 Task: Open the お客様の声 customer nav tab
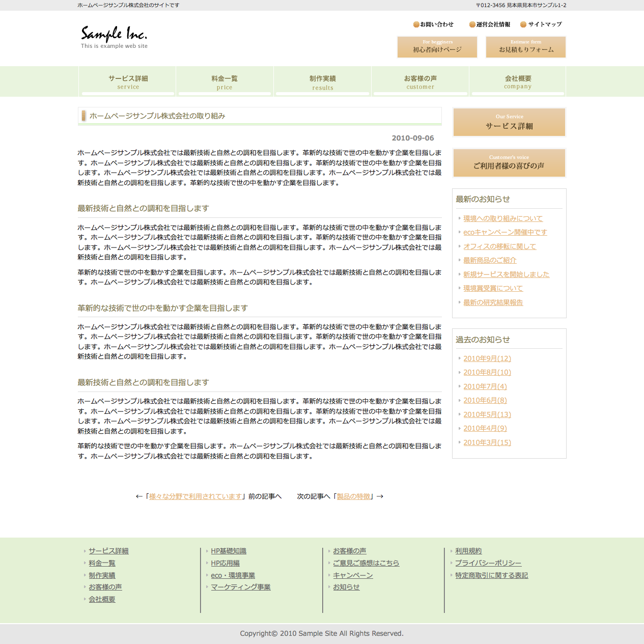421,81
